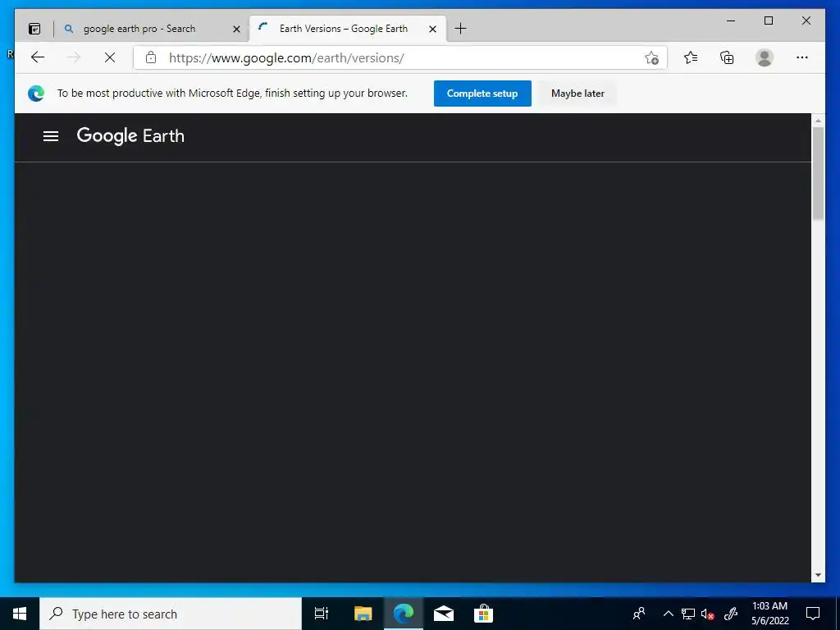Screen dimensions: 840x630
Task: Go back to the previous page
Action: (x=38, y=57)
